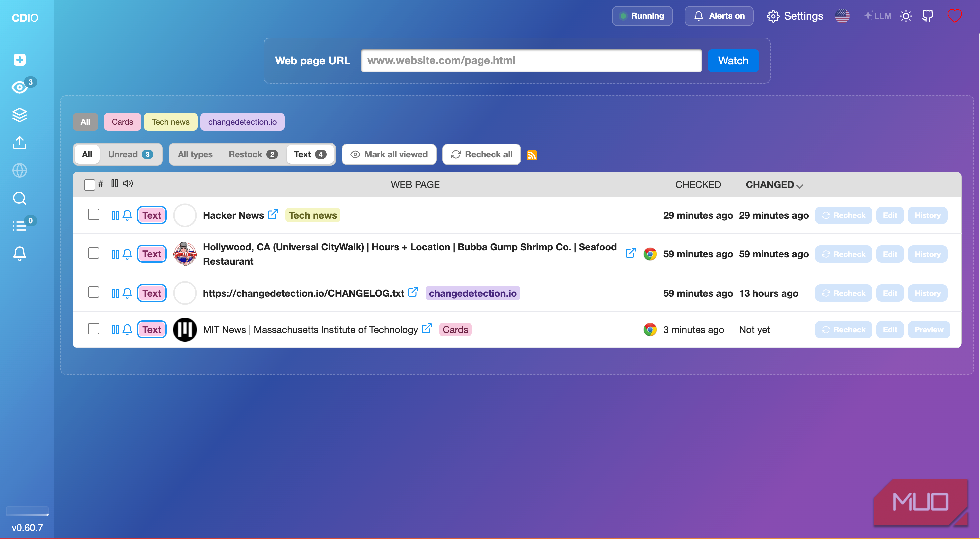The height and width of the screenshot is (539, 980).
Task: Sort by the WEB PAGE column header
Action: [415, 185]
